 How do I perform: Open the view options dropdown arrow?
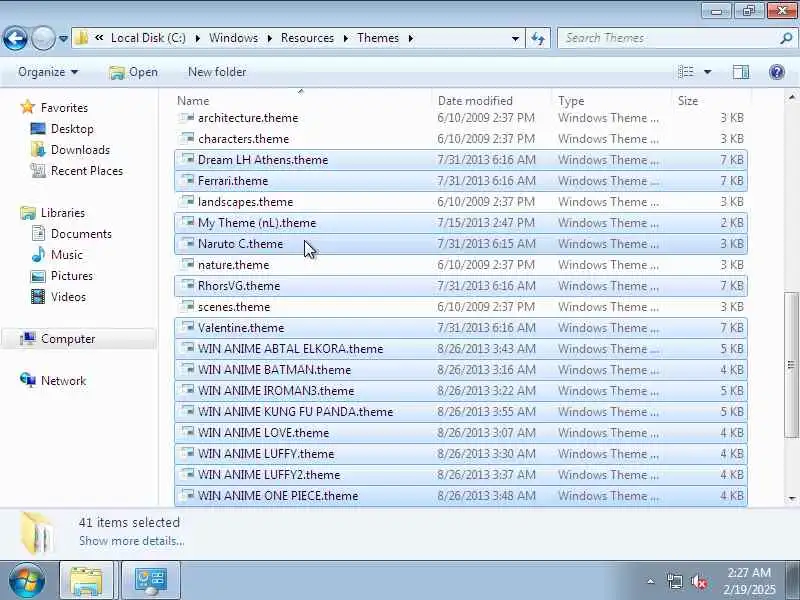(708, 72)
